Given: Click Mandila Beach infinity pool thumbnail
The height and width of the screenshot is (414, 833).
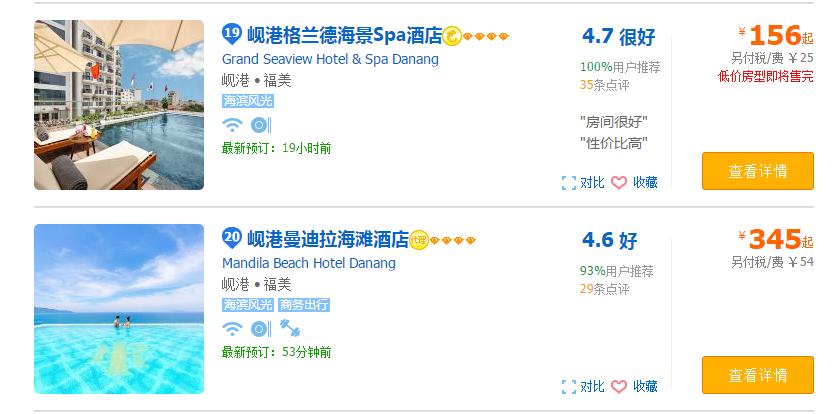Looking at the screenshot, I should coord(119,308).
